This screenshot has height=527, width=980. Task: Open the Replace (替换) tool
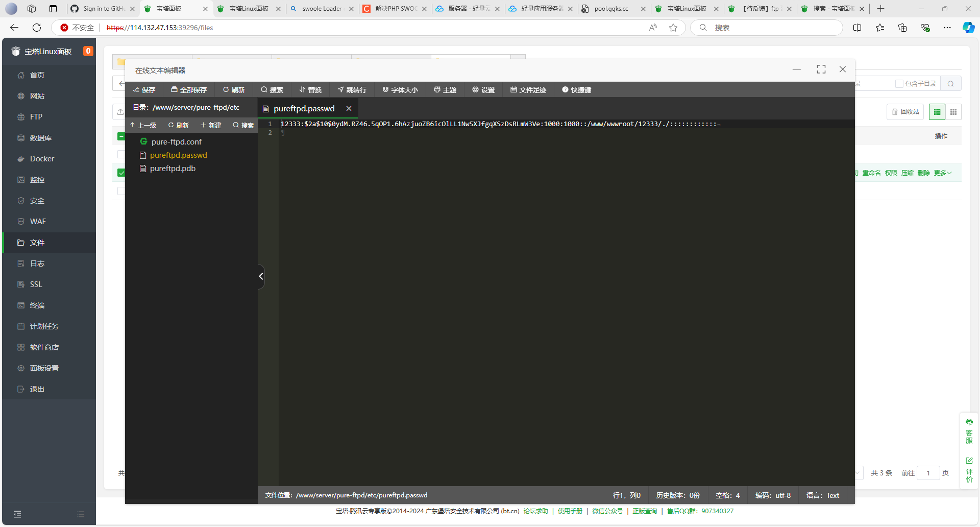[310, 90]
